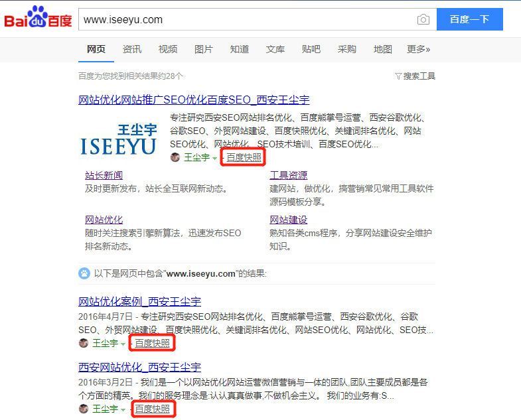The image size is (521, 420).
Task: Open the 更多» menu
Action: 418,49
